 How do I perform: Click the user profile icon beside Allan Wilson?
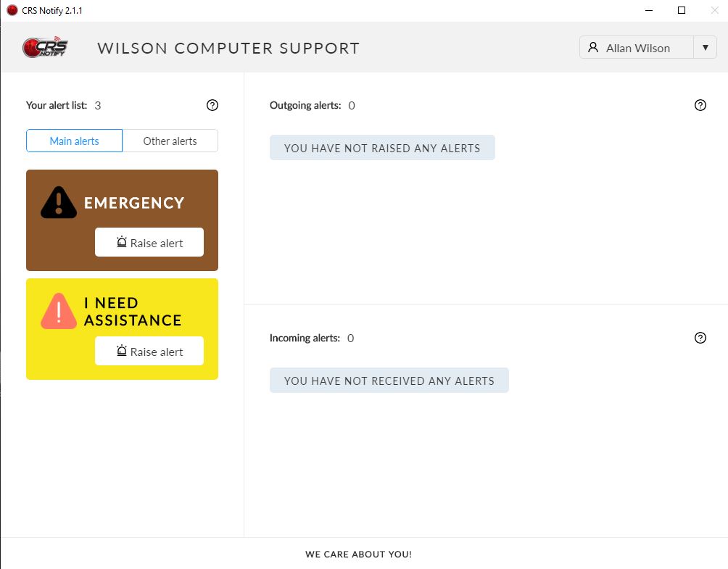(593, 48)
